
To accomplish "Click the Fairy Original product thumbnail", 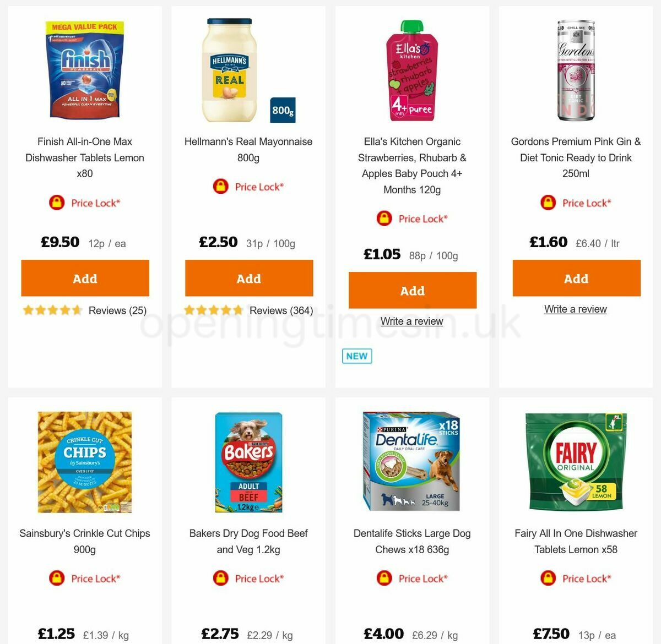I will pyautogui.click(x=576, y=462).
